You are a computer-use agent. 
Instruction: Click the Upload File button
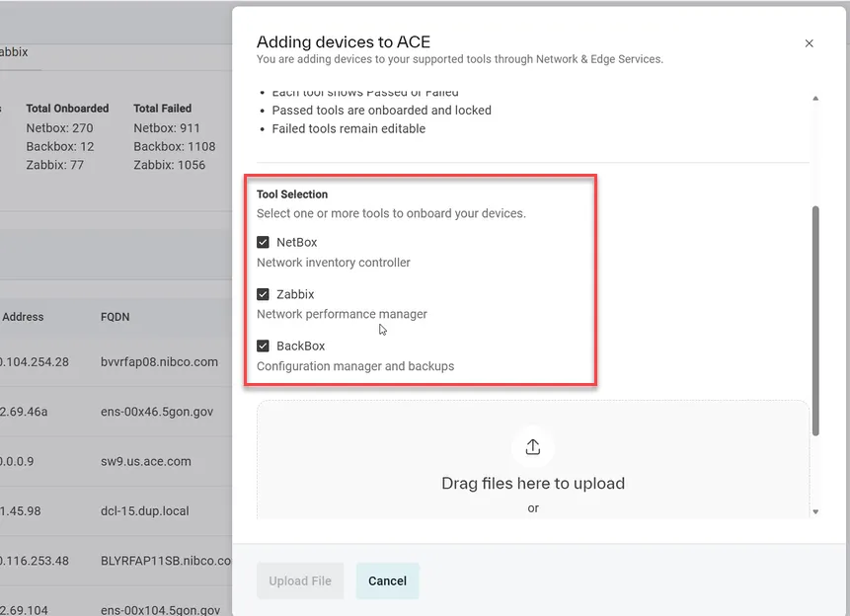300,580
